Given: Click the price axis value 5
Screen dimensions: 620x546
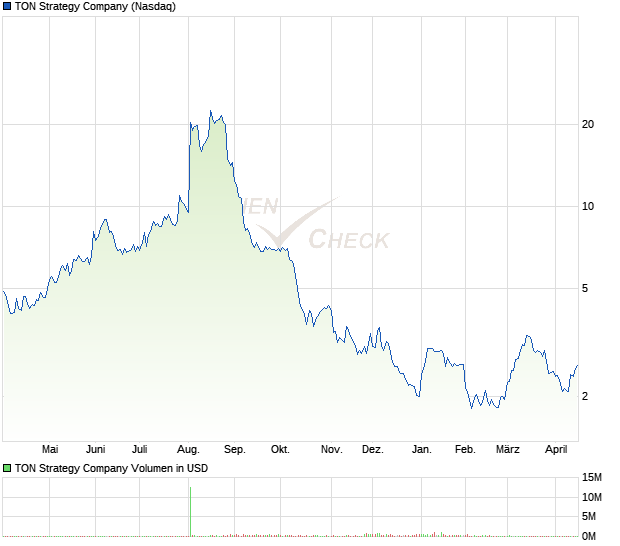Looking at the screenshot, I should point(585,288).
